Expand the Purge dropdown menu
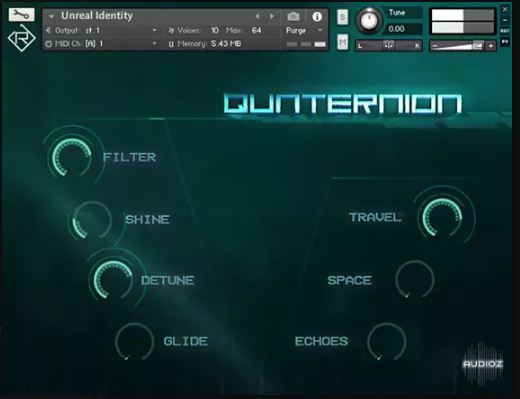The image size is (520, 399). pyautogui.click(x=320, y=30)
